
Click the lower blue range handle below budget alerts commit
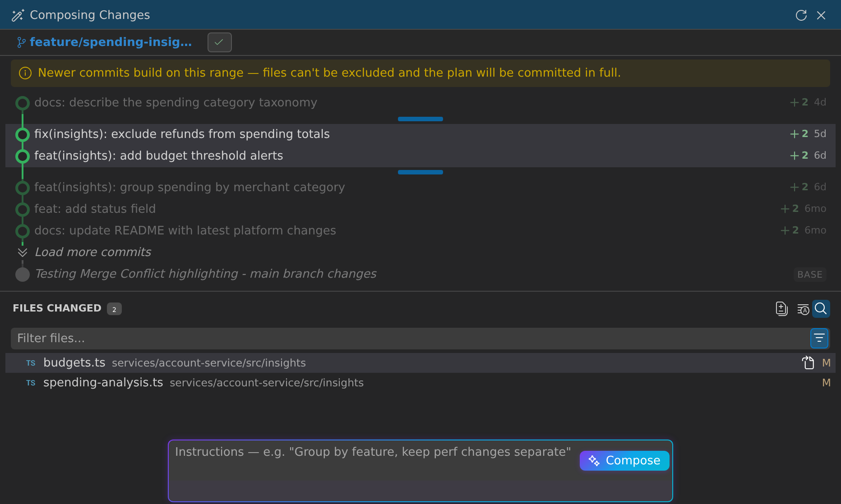[420, 172]
